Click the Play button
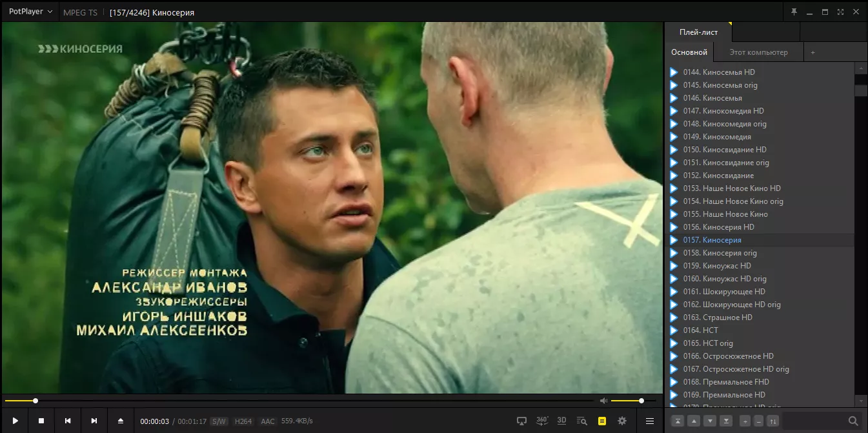This screenshot has height=433, width=868. pos(15,421)
